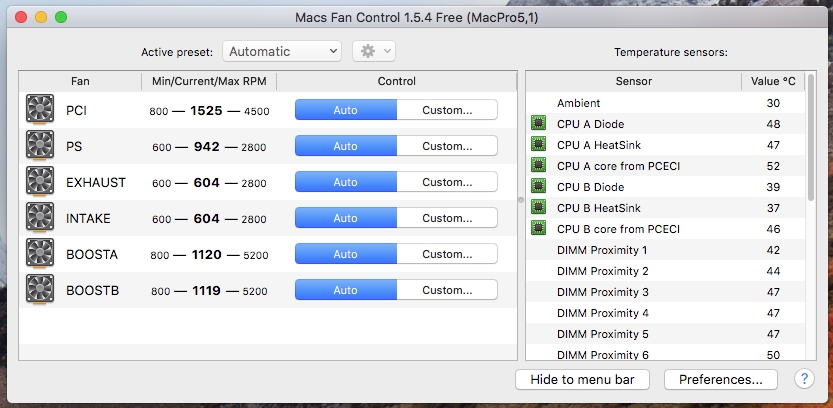This screenshot has height=408, width=833.
Task: Open Custom control for PCI fan
Action: click(447, 110)
